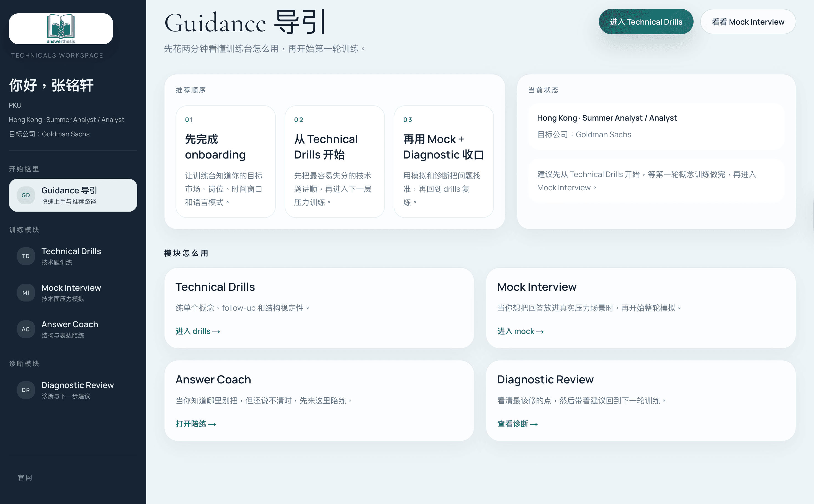This screenshot has height=504, width=814.
Task: Select the GD Guidance icon in the sidebar
Action: pyautogui.click(x=26, y=195)
